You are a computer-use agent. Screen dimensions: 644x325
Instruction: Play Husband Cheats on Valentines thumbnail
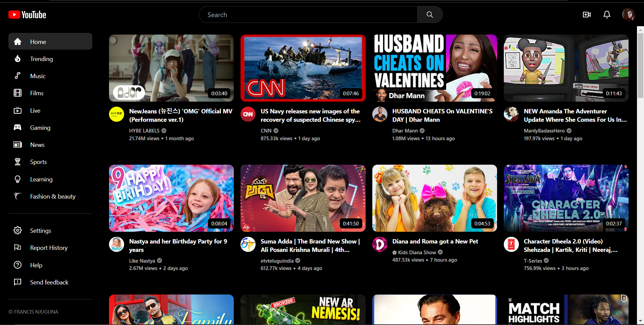[435, 68]
